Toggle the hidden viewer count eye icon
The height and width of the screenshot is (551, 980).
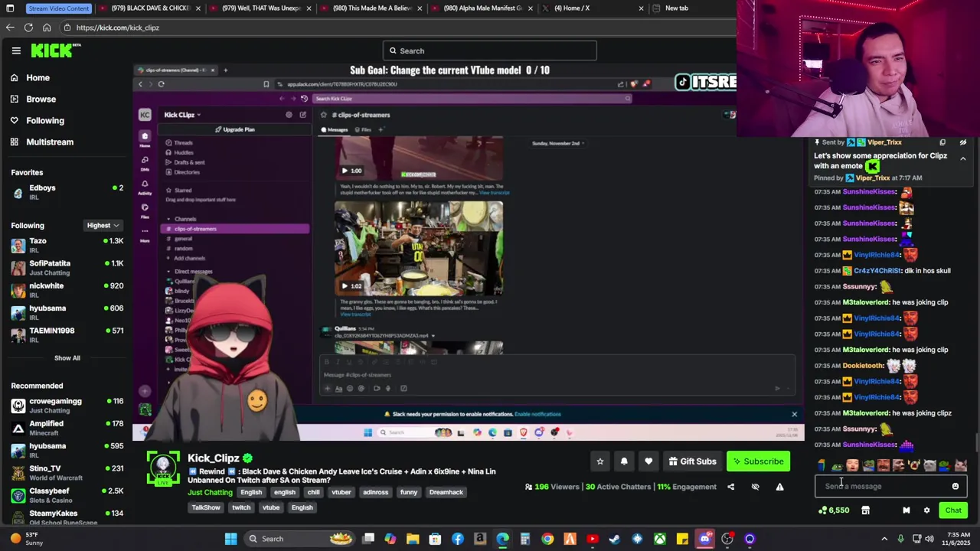(x=755, y=487)
